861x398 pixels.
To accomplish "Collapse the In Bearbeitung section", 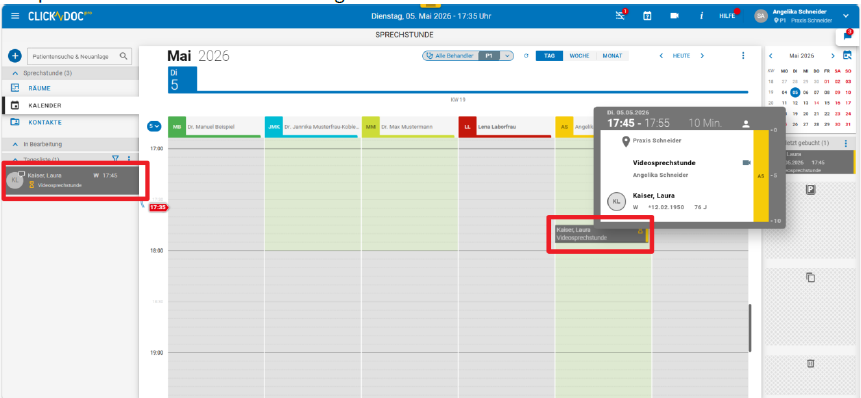I will 15,144.
